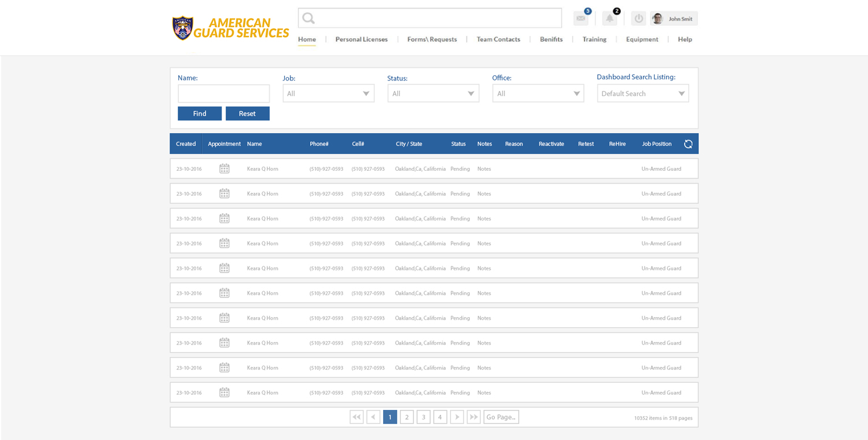Viewport: 868px width, 440px height.
Task: Click the power logout icon
Action: coord(638,19)
